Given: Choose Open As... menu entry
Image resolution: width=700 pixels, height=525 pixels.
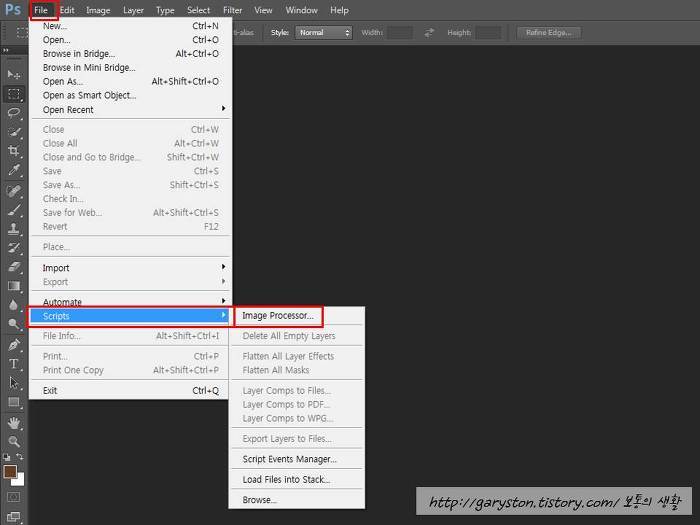Looking at the screenshot, I should (x=131, y=81).
